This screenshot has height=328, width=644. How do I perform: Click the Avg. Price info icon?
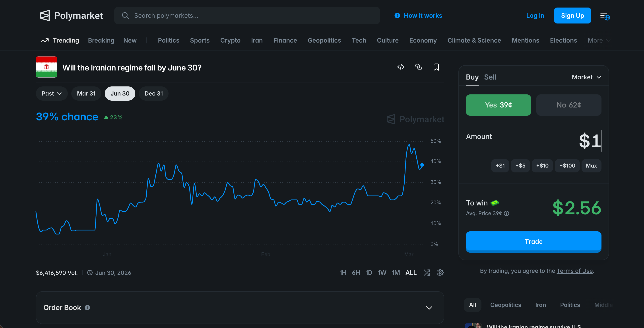[506, 213]
